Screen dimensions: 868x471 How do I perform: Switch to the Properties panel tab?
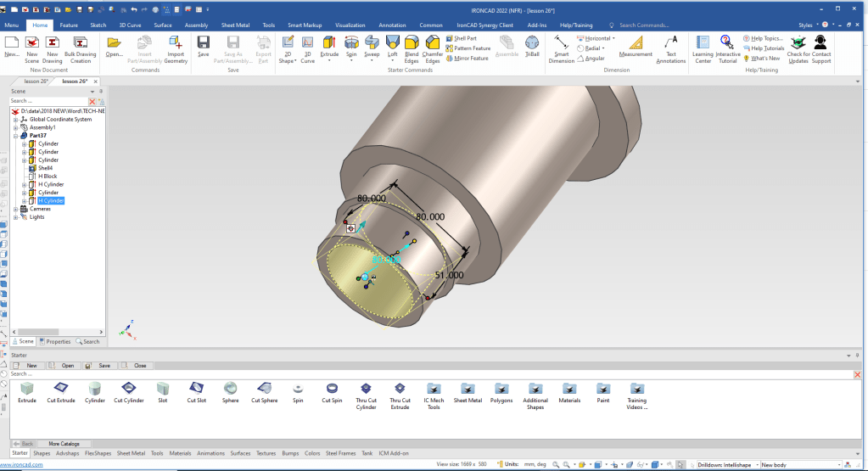click(55, 341)
